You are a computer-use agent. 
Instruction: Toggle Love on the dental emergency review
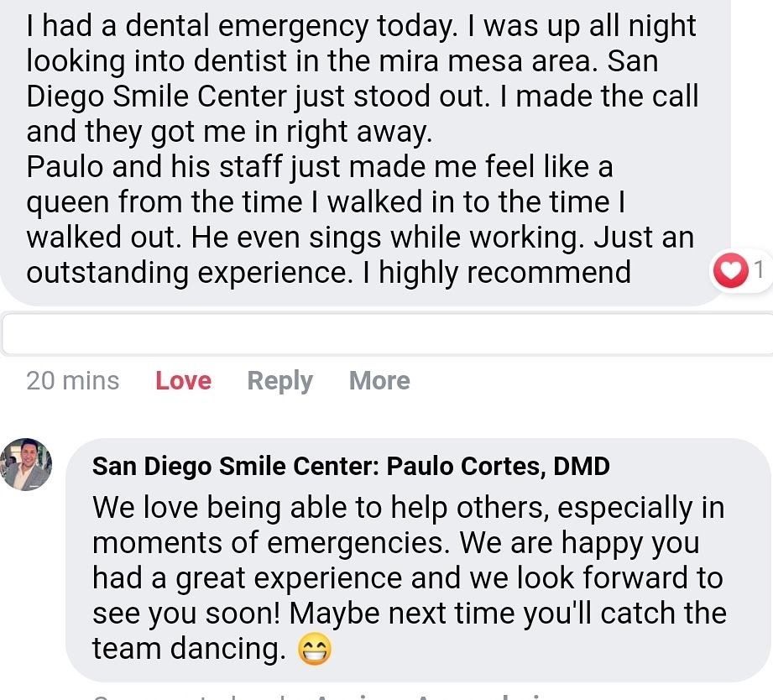coord(183,381)
